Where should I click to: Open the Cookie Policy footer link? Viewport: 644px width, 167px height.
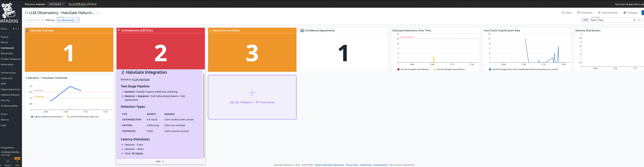[x=366, y=165]
